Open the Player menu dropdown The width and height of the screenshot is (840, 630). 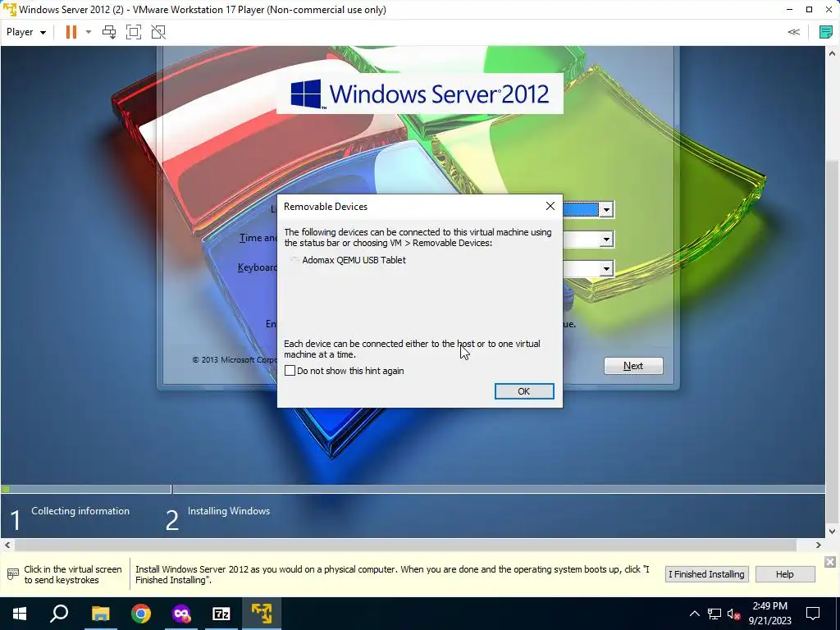click(26, 32)
